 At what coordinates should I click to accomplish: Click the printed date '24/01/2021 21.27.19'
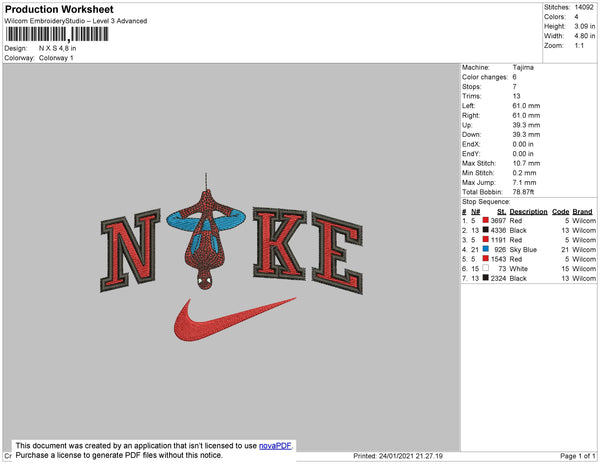click(411, 456)
